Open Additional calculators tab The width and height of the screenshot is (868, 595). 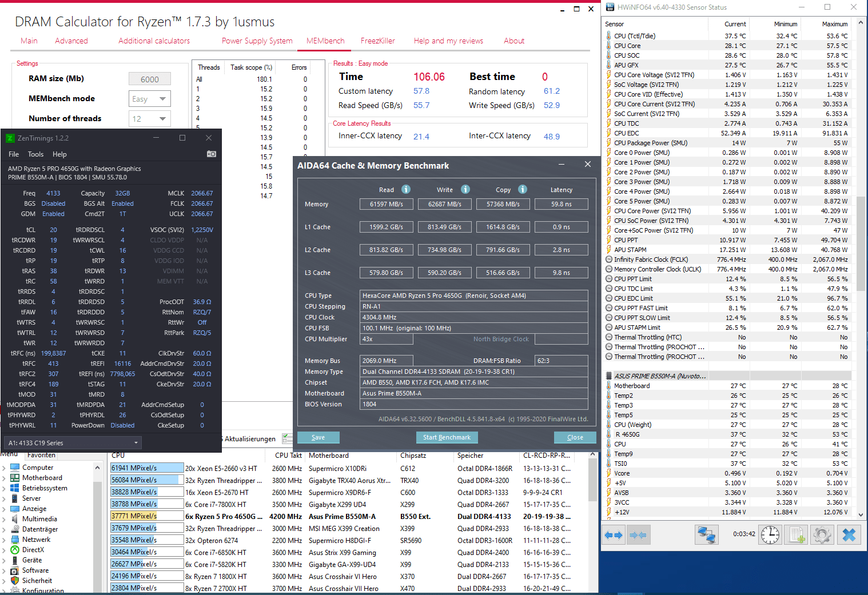154,41
